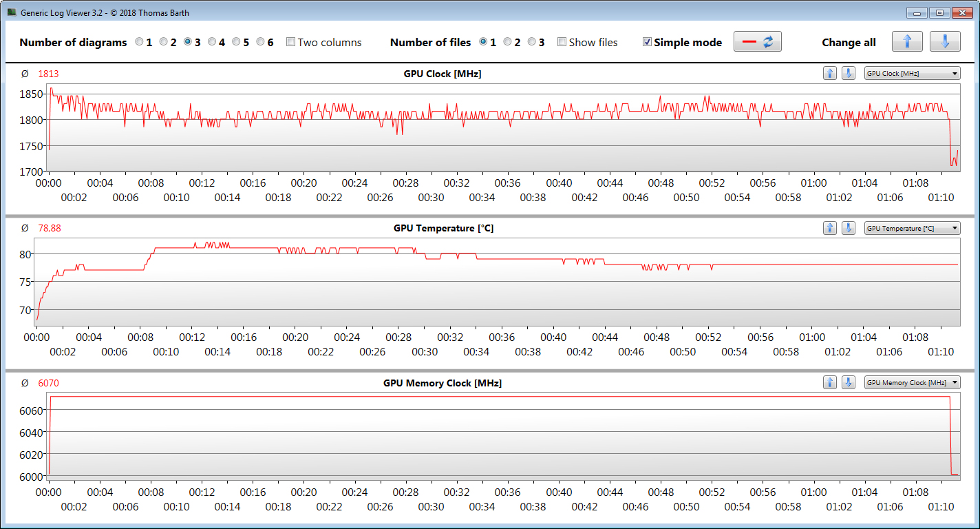Click the Change all down arrow button
Screen dimensions: 980x529
[945, 41]
